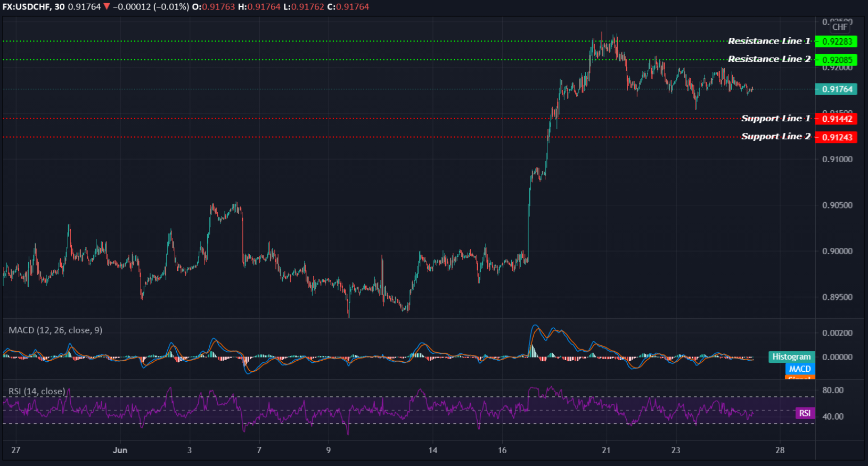
Task: Click the 0.89500 price axis label
Action: click(837, 297)
